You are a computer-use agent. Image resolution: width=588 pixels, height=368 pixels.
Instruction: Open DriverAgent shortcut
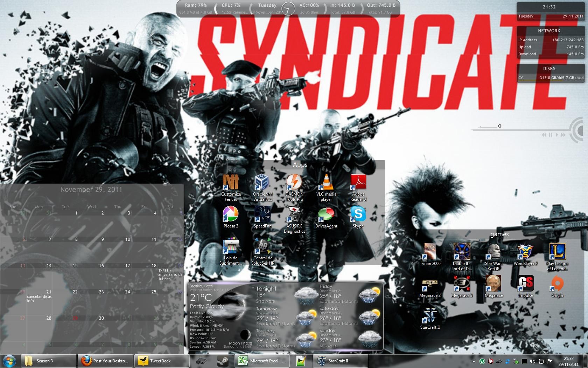point(326,217)
